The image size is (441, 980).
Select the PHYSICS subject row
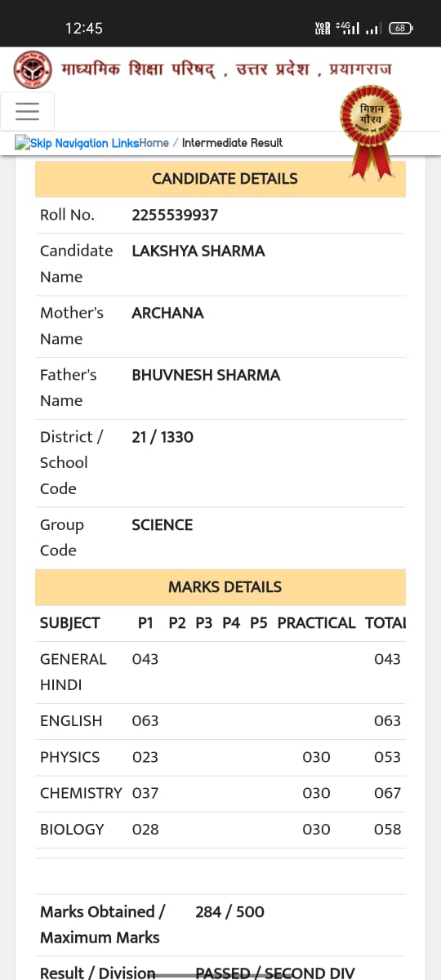tap(220, 757)
